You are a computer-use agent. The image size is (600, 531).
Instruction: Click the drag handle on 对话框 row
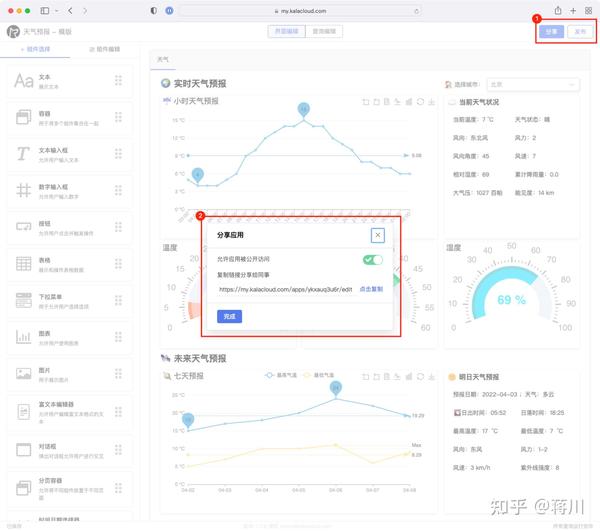118,450
